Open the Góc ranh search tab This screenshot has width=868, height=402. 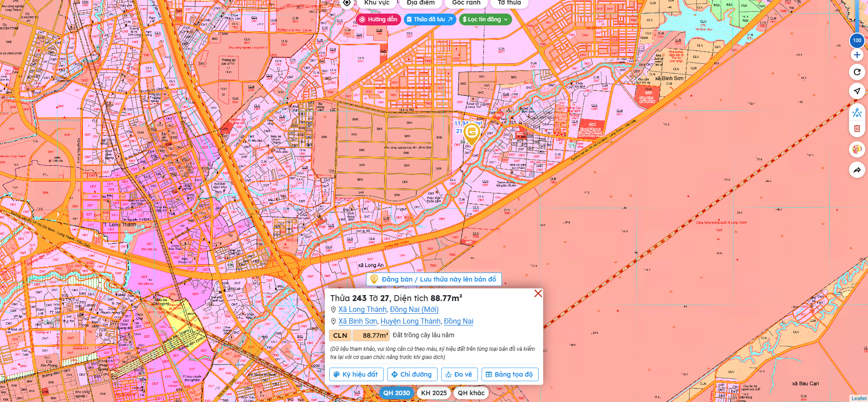(x=466, y=3)
